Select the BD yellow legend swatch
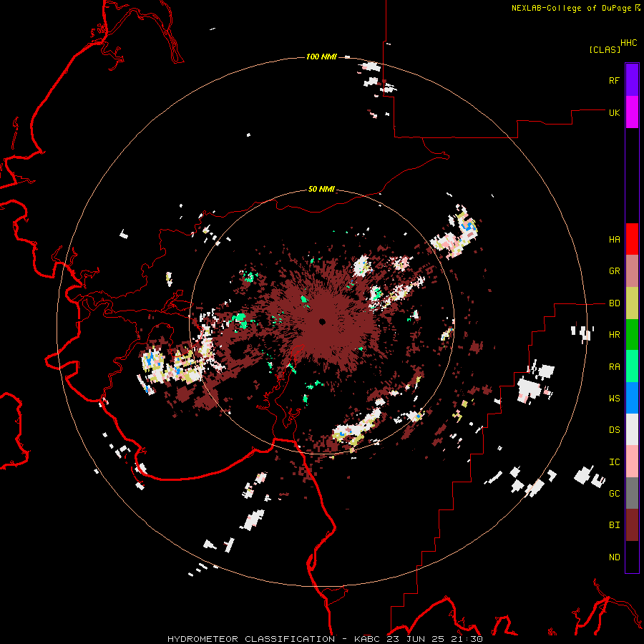Image resolution: width=644 pixels, height=644 pixels. click(x=632, y=303)
